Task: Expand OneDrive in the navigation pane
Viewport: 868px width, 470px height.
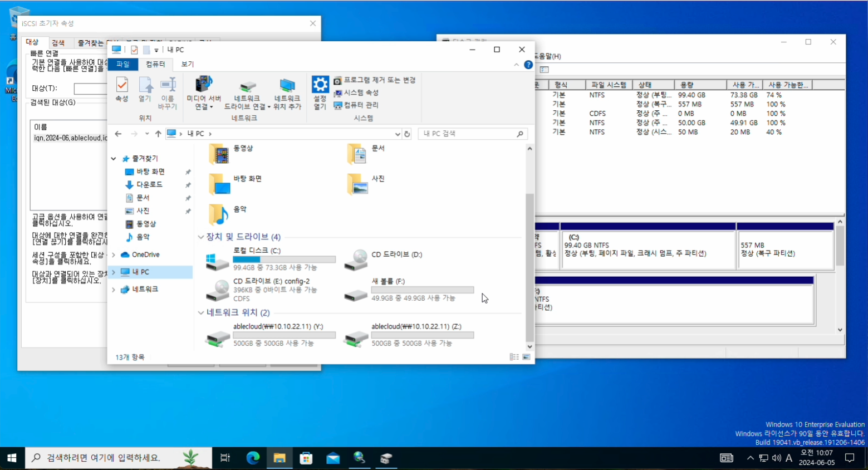Action: coord(114,255)
